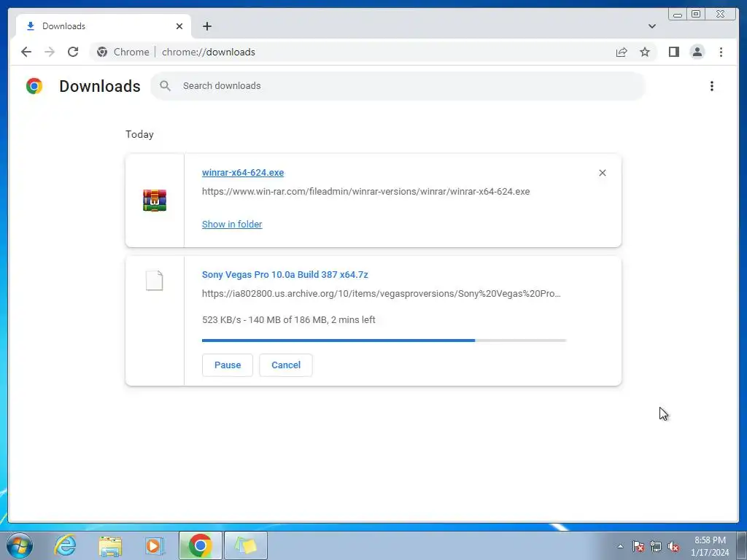Click the download speed status text

[x=289, y=320]
